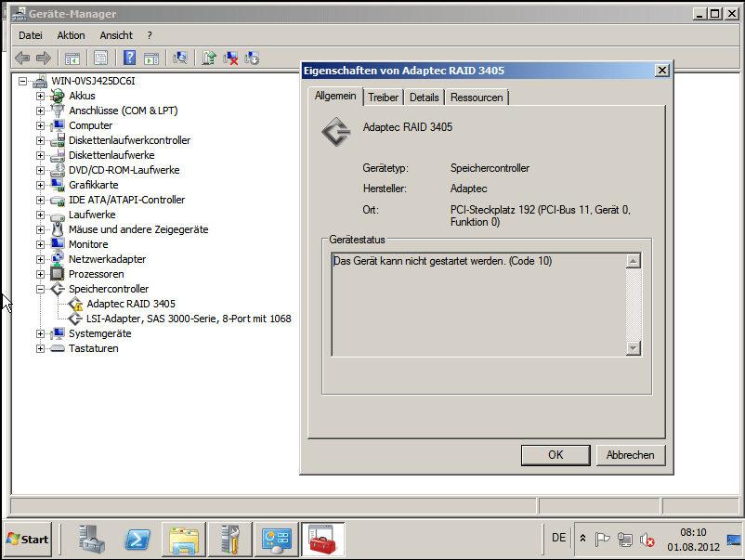
Task: Select the Adaptec RAID 3405 tree entry
Action: 131,304
